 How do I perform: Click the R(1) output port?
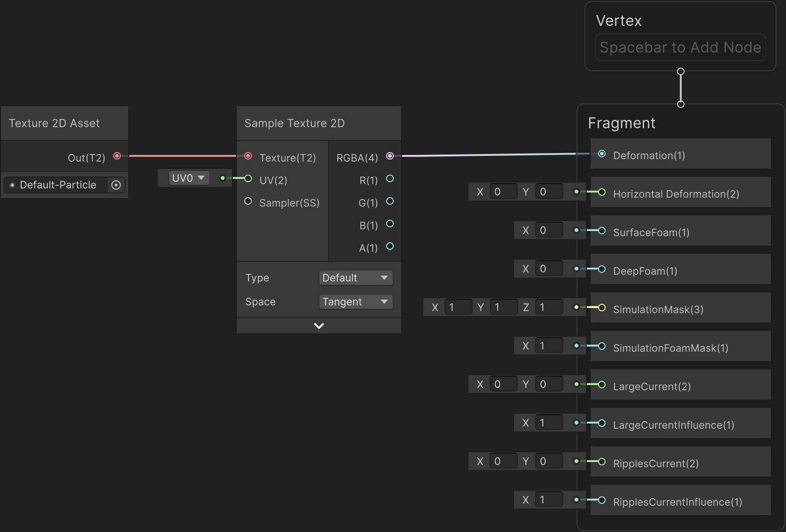pos(389,179)
